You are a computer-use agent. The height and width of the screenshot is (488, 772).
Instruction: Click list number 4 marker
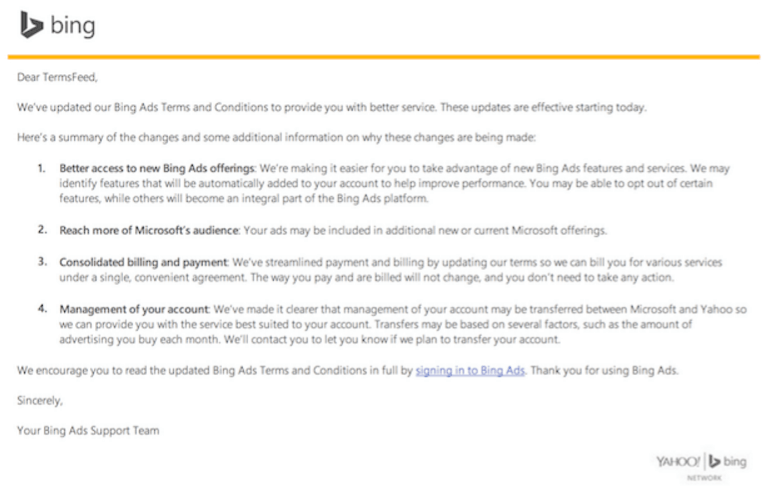pos(41,309)
